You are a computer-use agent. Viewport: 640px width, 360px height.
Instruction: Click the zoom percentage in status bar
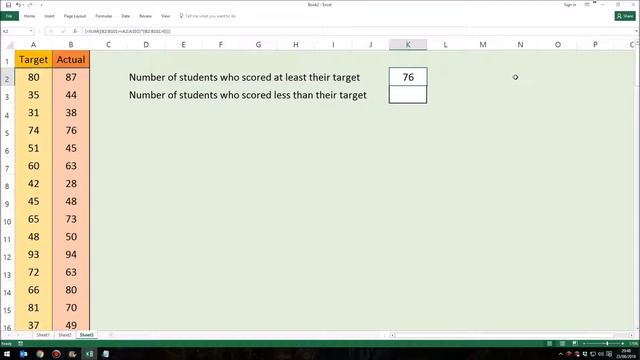coord(632,344)
